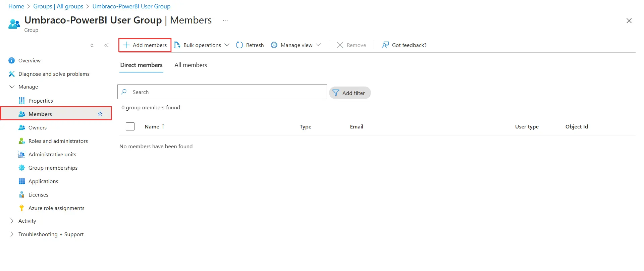This screenshot has width=644, height=271.
Task: Open Umbraco-PowerBI User Group breadcrumb
Action: tap(131, 6)
